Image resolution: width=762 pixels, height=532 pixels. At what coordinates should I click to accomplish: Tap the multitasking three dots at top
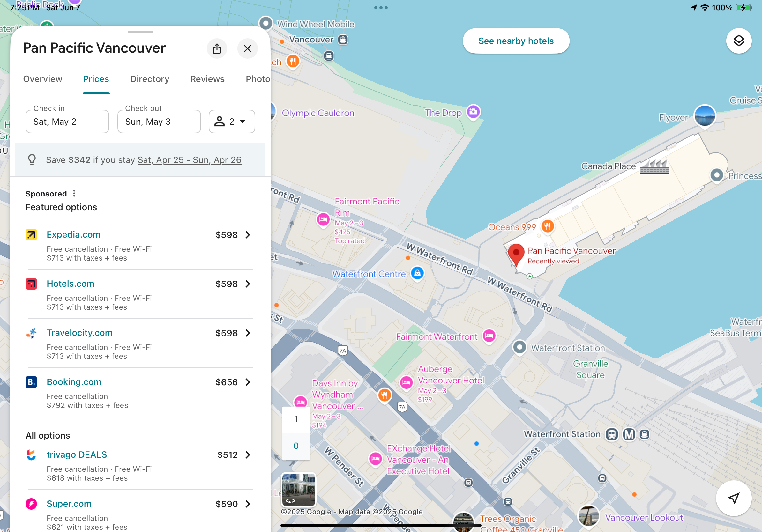[381, 8]
